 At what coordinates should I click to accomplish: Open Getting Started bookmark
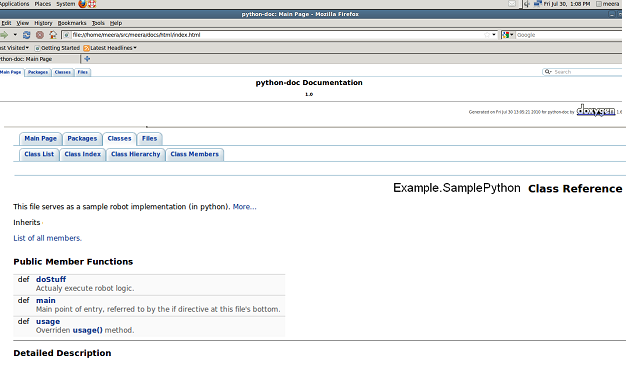click(57, 48)
